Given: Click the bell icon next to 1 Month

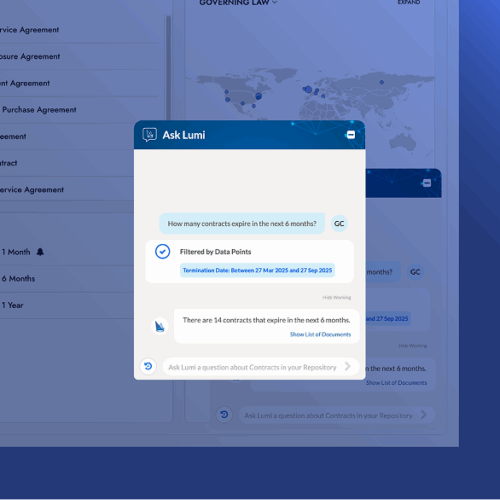Looking at the screenshot, I should point(40,252).
